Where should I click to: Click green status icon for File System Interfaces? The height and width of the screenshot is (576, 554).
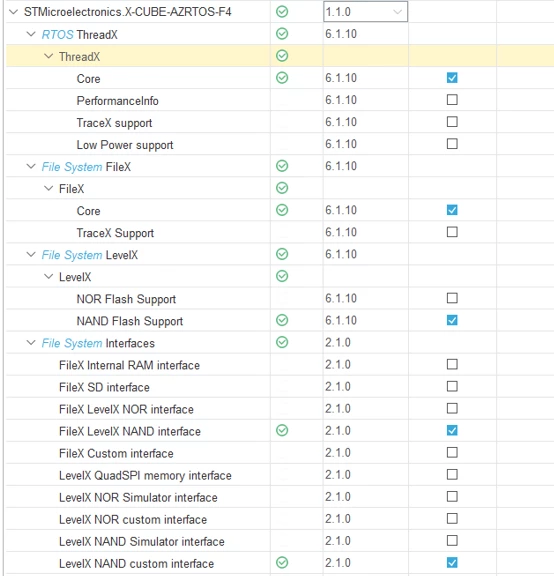282,342
